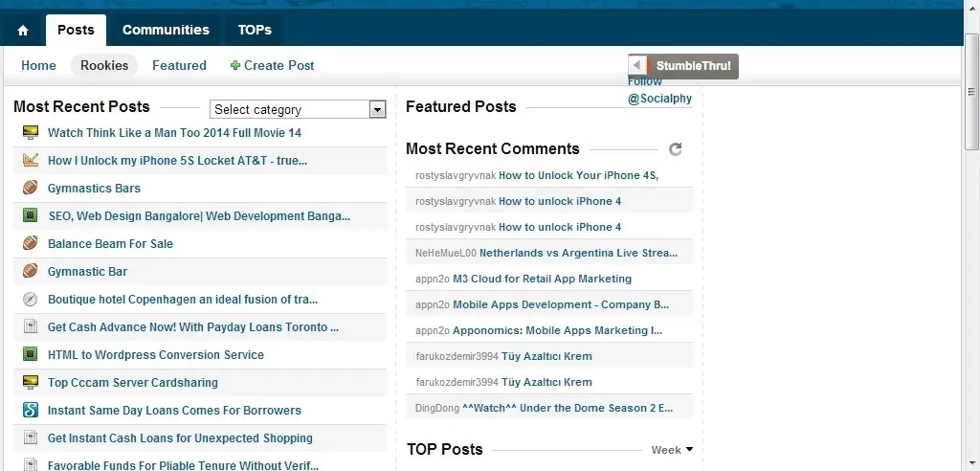This screenshot has height=471, width=980.
Task: Open Watch Think Like a Man Too post
Action: 174,133
